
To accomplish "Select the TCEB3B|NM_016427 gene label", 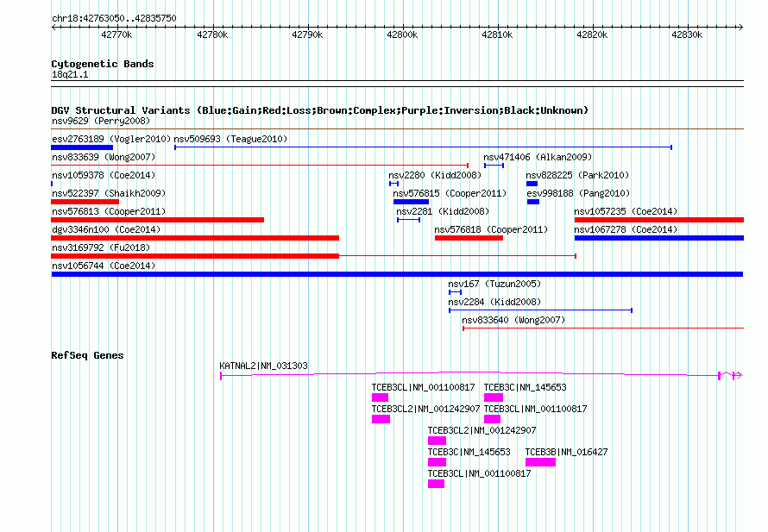I will pos(567,452).
